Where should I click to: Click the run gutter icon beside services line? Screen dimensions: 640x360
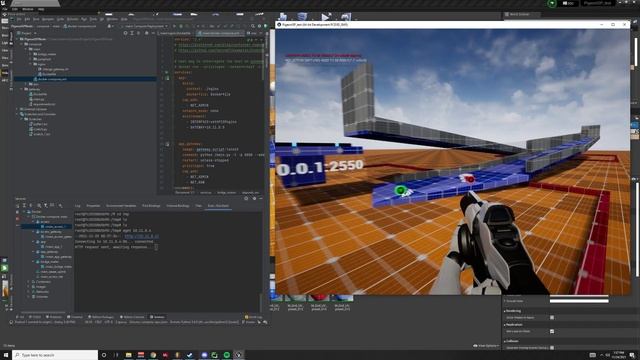point(167,73)
